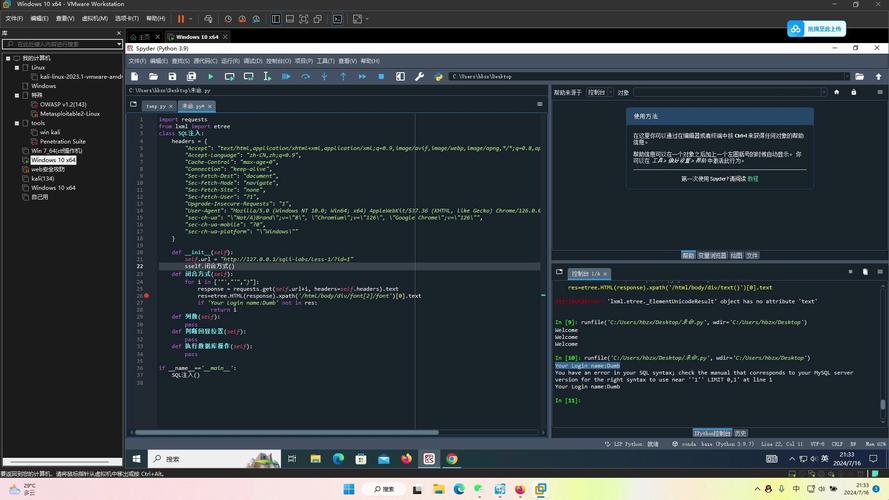Click the Run file play icon in Spyder
The height and width of the screenshot is (500, 889).
[210, 76]
